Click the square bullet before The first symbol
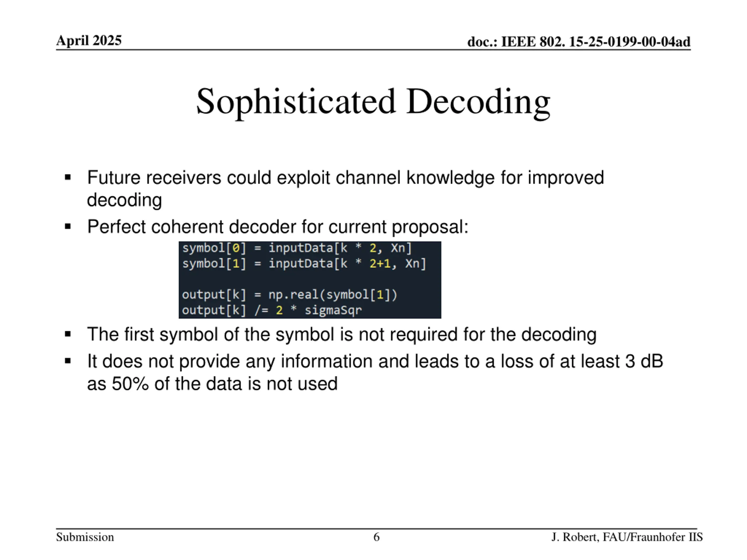 tap(68, 334)
